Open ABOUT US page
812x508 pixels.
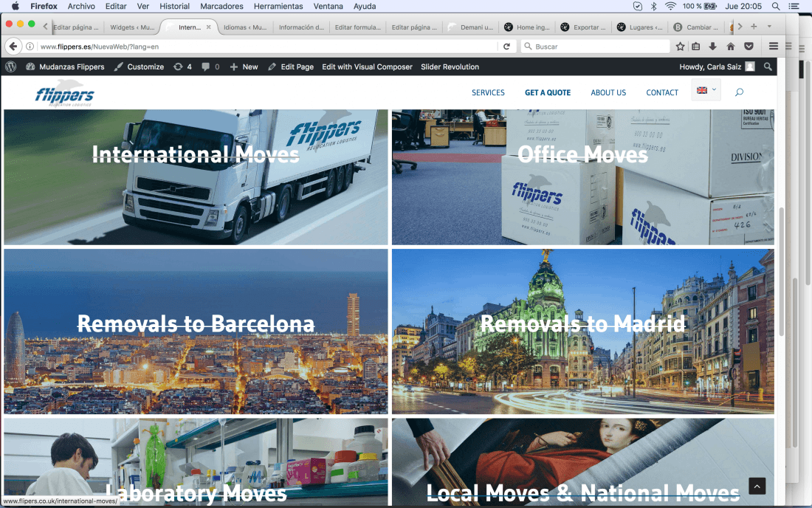coord(608,92)
